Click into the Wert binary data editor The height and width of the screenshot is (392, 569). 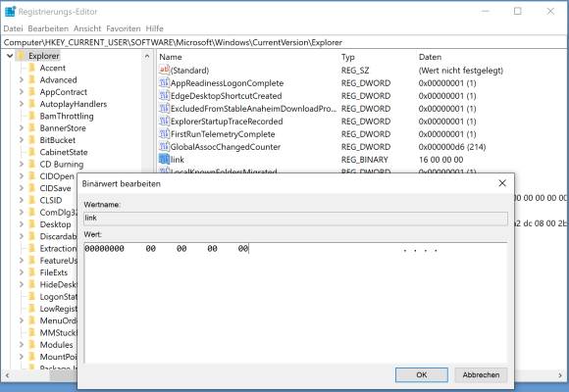click(295, 303)
